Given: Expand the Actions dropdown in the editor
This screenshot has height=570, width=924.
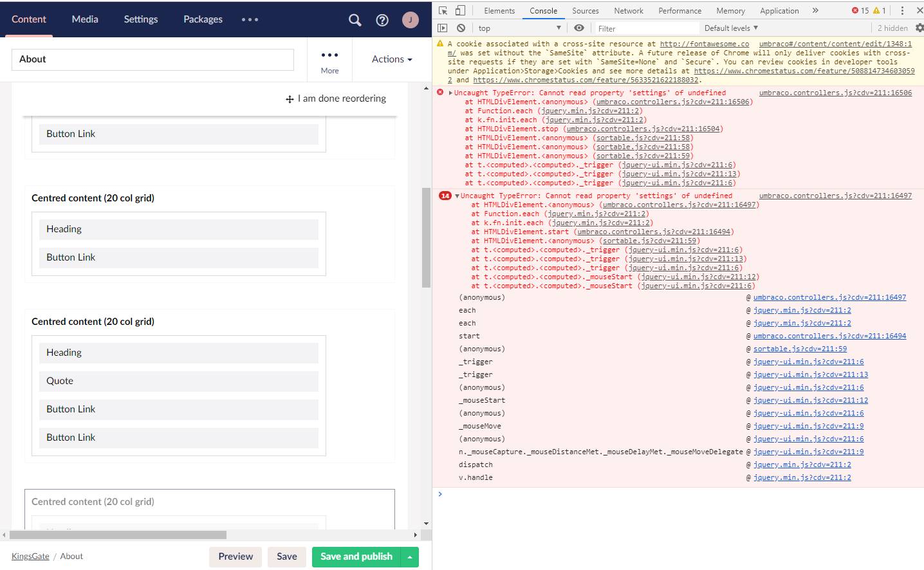Looking at the screenshot, I should (x=391, y=59).
